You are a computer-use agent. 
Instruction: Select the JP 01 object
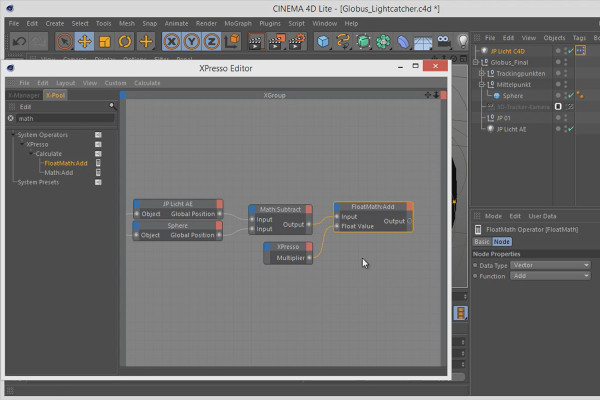(504, 118)
